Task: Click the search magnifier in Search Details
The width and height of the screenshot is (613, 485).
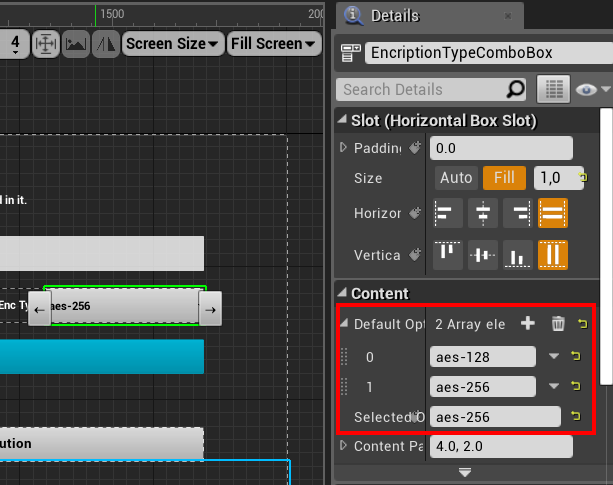Action: coord(515,89)
